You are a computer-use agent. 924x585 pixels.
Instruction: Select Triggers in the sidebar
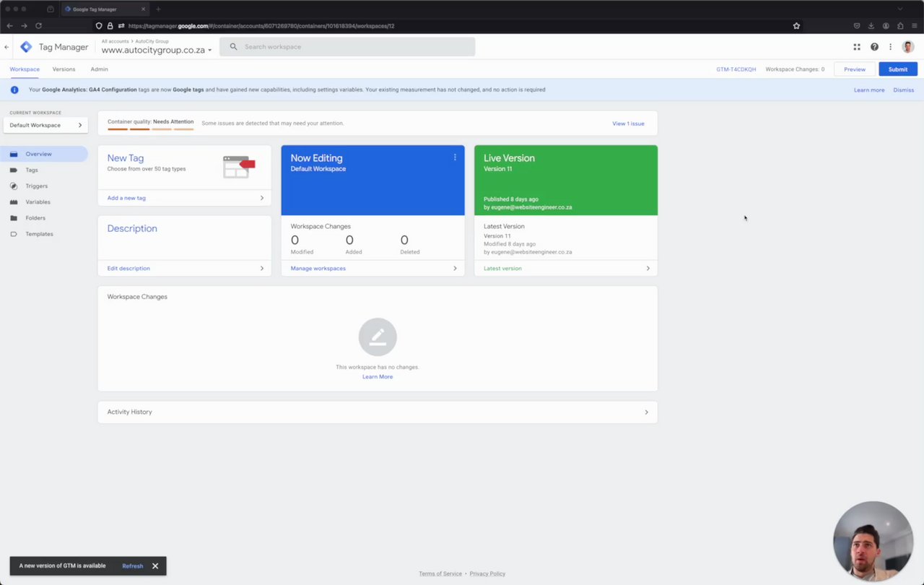(x=37, y=186)
